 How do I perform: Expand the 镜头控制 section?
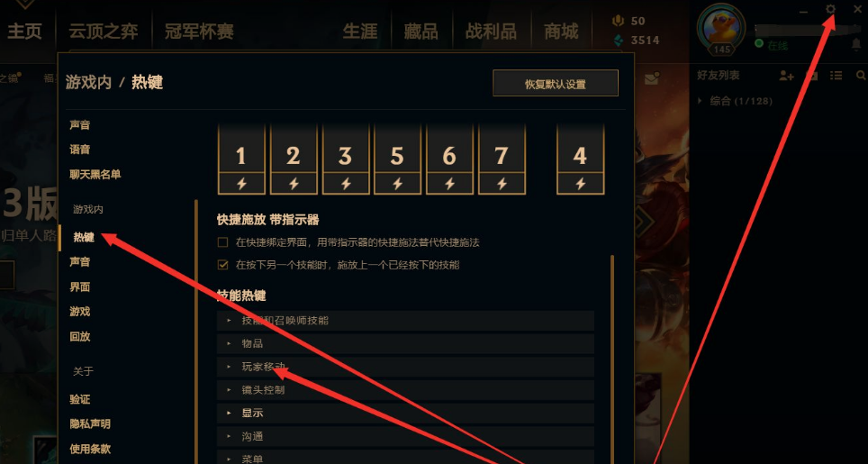click(405, 390)
